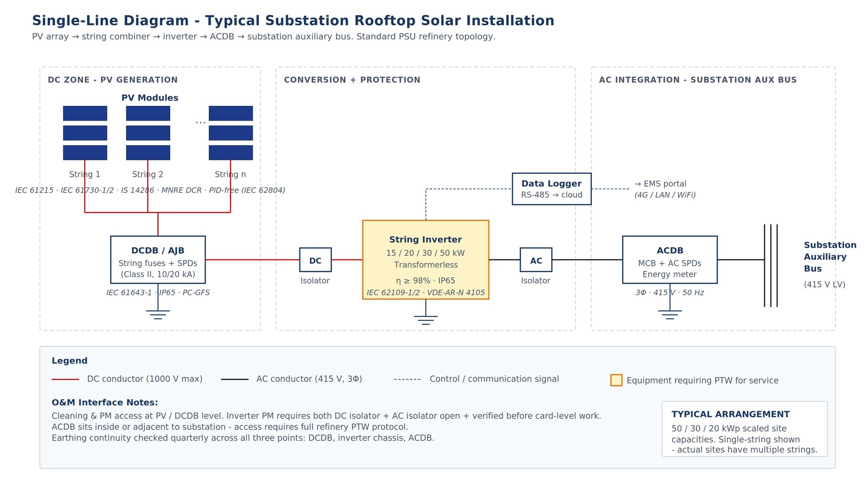Click the '(415 V LV)' text
868x488 pixels.
tap(825, 285)
